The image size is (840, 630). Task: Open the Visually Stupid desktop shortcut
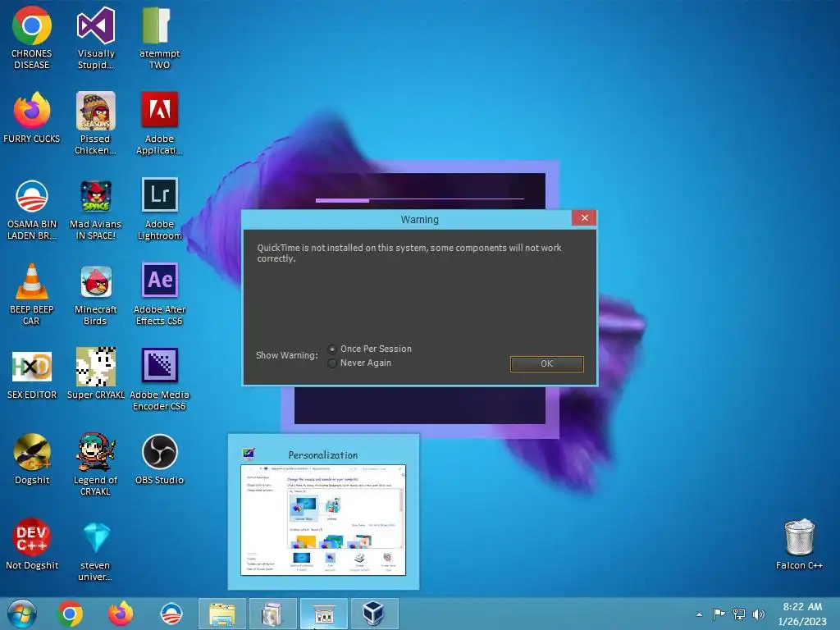coord(95,38)
